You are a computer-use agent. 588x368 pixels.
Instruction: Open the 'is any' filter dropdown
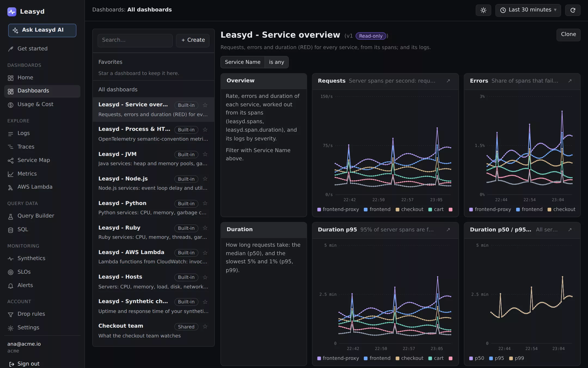tap(276, 62)
